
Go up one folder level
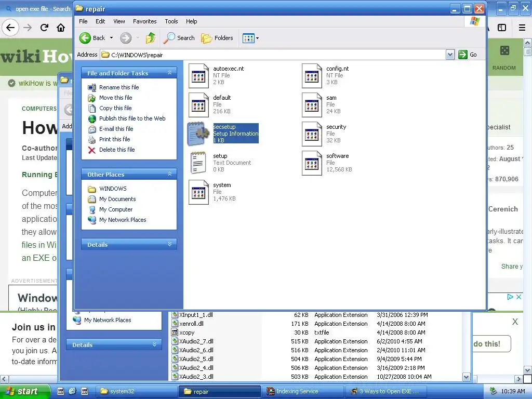(151, 38)
